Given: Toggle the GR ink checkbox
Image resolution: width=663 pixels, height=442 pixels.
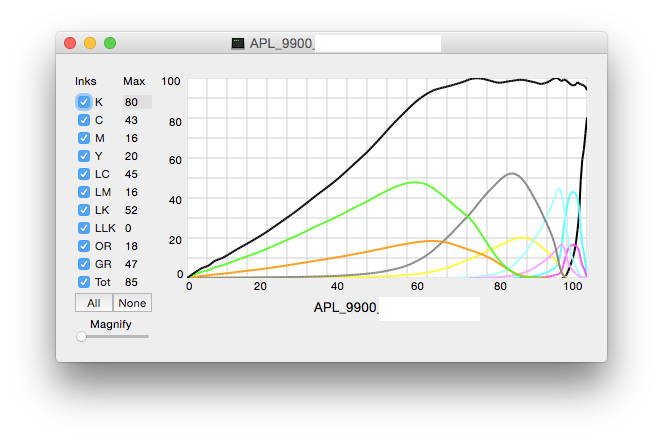Looking at the screenshot, I should point(84,264).
